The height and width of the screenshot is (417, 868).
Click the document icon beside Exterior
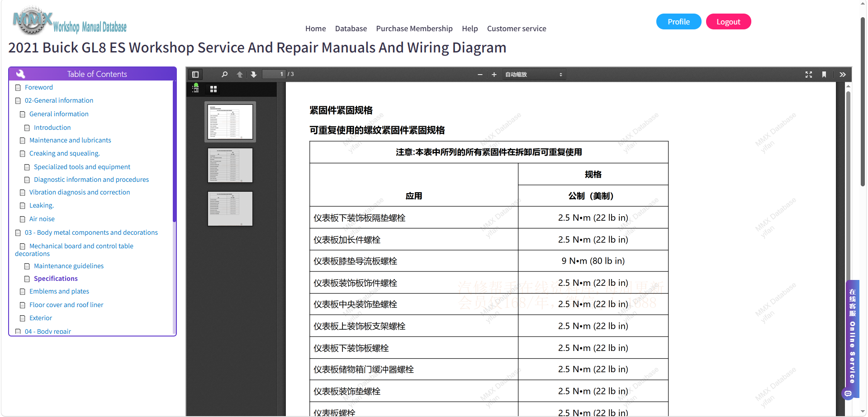[x=23, y=318]
